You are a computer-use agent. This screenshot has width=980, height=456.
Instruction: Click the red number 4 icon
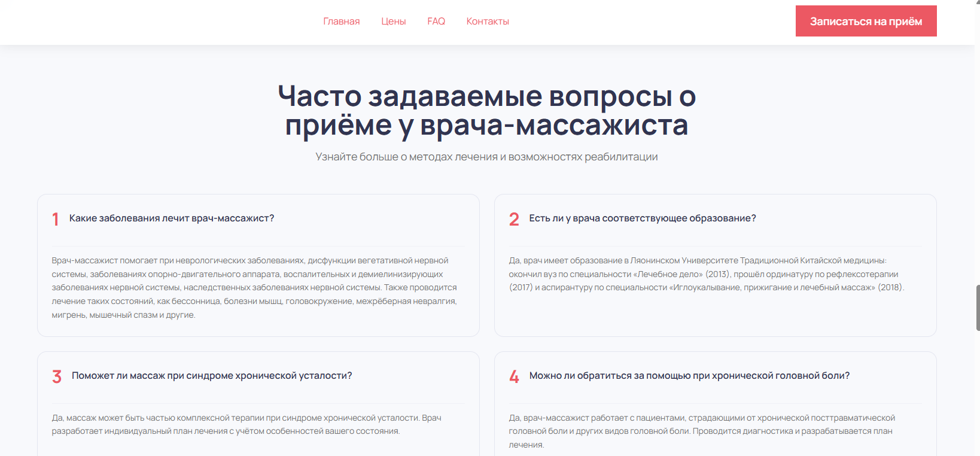pos(514,376)
